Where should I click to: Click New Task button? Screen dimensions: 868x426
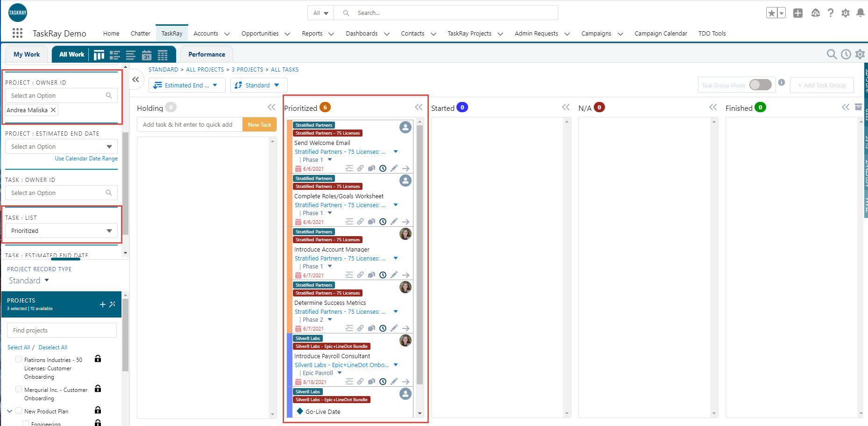(x=259, y=124)
